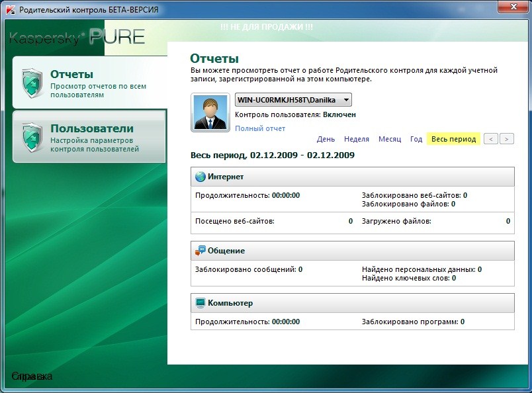This screenshot has width=532, height=393.
Task: Click the Общение section header
Action: tap(353, 251)
